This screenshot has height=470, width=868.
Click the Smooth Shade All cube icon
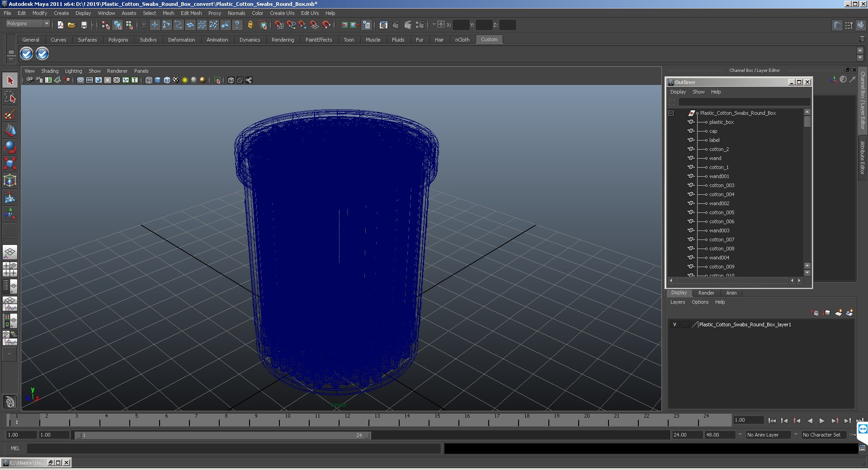coord(158,80)
